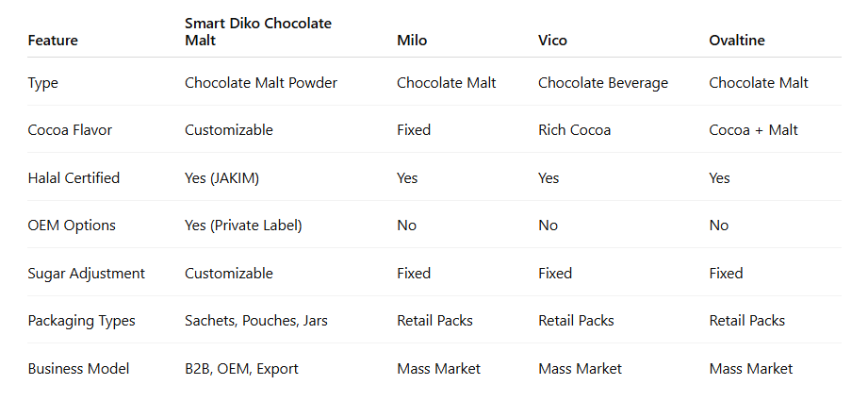Click the Halal Certified row label
The image size is (868, 418).
[x=74, y=178]
